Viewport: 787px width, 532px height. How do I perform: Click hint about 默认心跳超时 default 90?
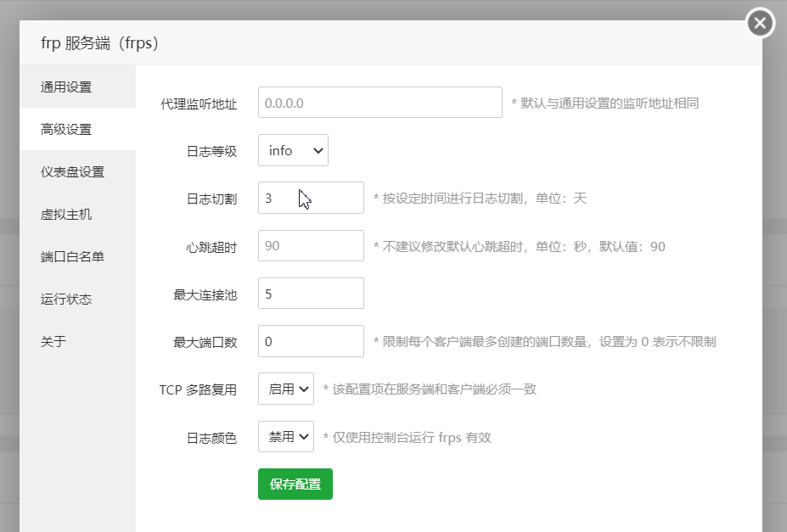click(x=520, y=247)
